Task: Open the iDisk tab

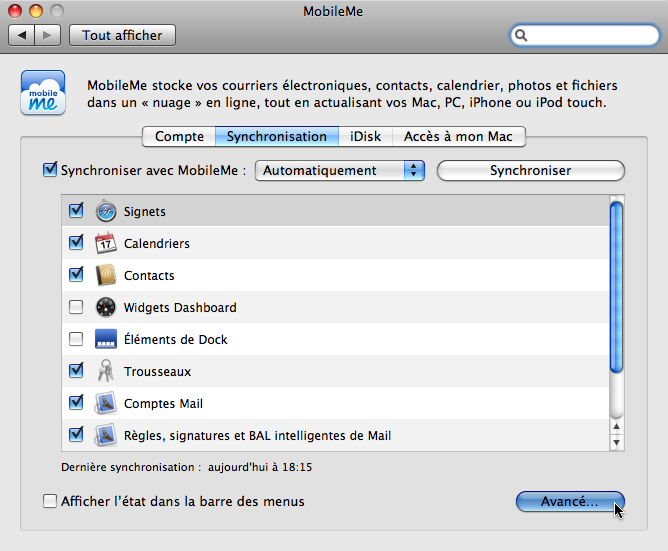Action: click(x=366, y=136)
